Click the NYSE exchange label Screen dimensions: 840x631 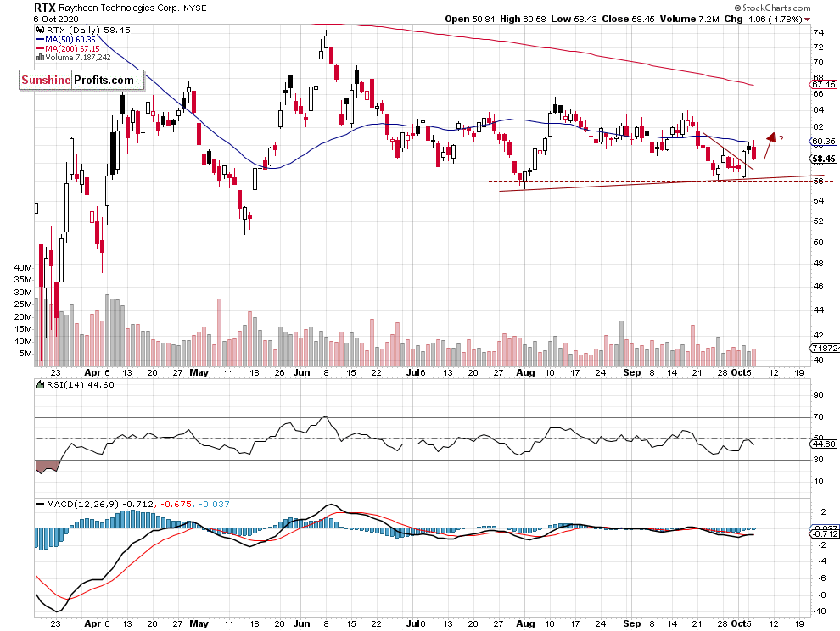(195, 8)
